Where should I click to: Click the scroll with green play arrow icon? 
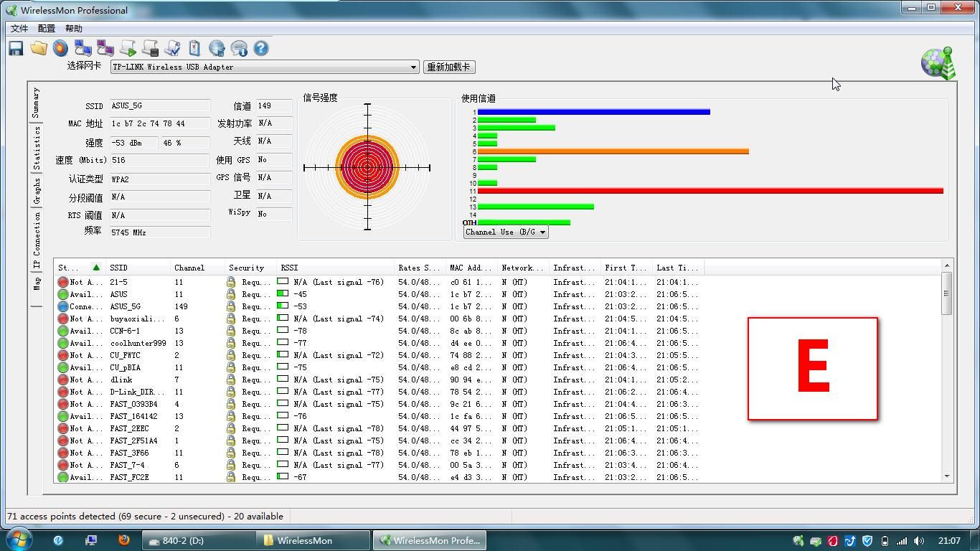[128, 48]
